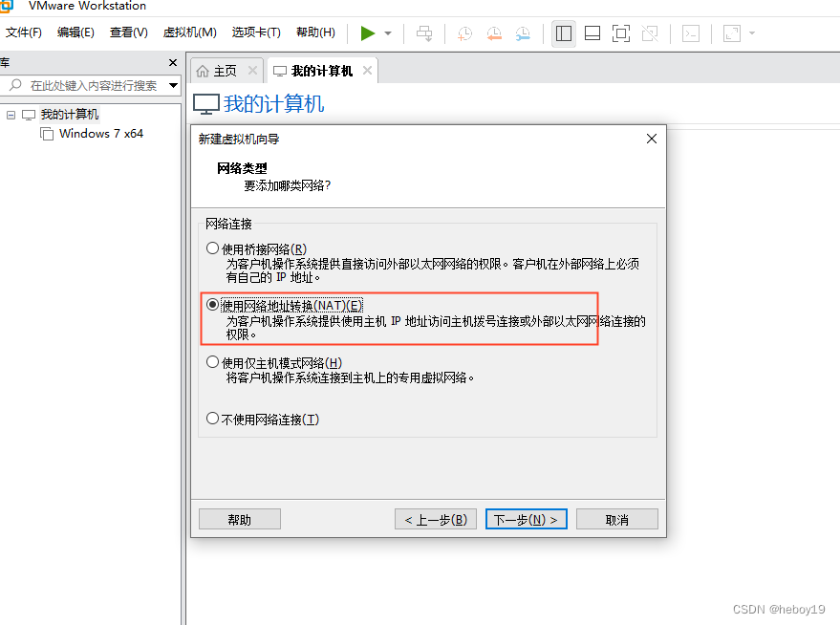This screenshot has width=840, height=625.
Task: Click the Revert to Snapshot toolbar icon
Action: click(494, 33)
